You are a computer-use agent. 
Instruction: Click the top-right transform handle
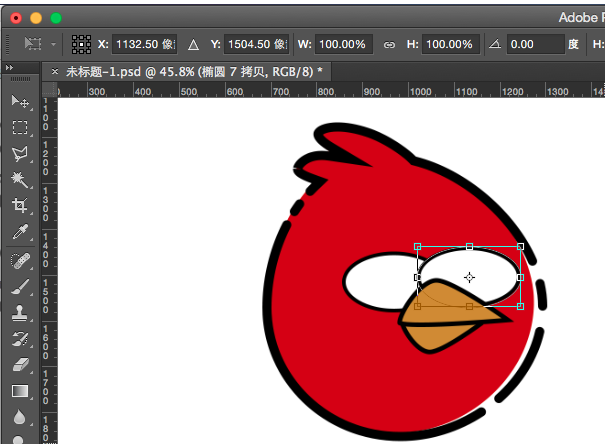[x=521, y=246]
